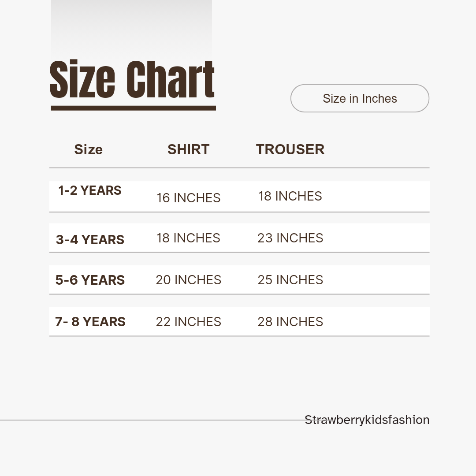The image size is (476, 476).
Task: Click the 5-6 YEARS row label
Action: point(90,280)
